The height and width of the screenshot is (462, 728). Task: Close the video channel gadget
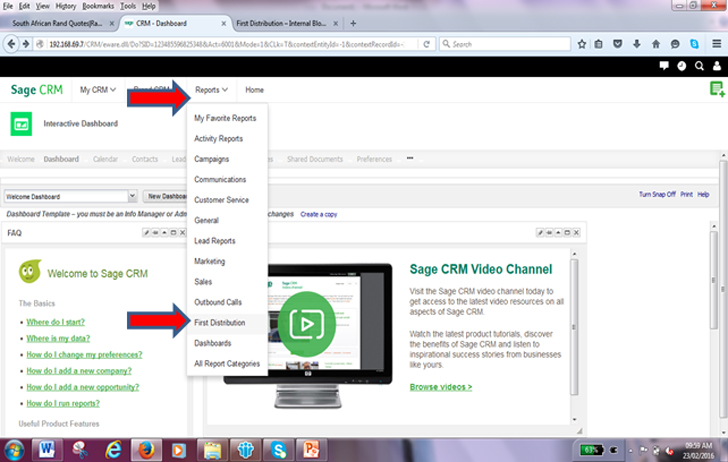click(576, 233)
